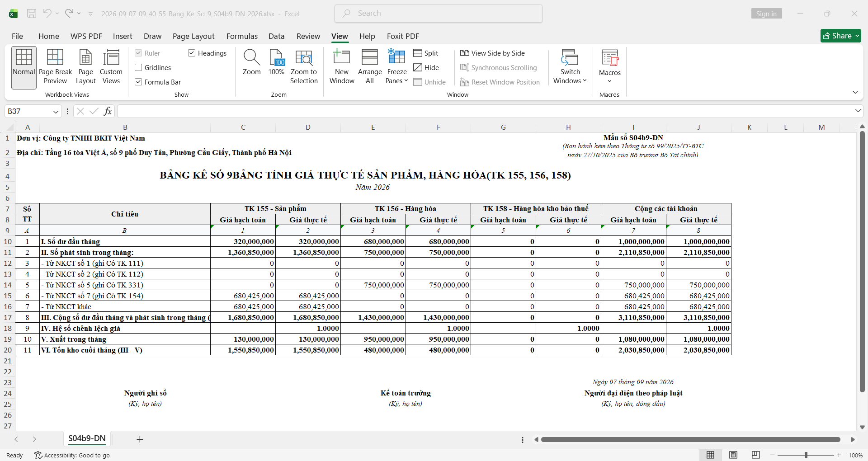The width and height of the screenshot is (868, 461).
Task: Select column C header
Action: (243, 127)
